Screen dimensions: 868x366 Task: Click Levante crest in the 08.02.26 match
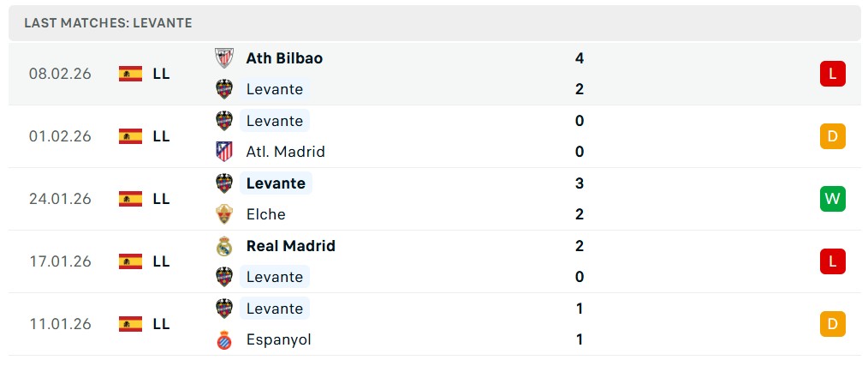click(223, 89)
